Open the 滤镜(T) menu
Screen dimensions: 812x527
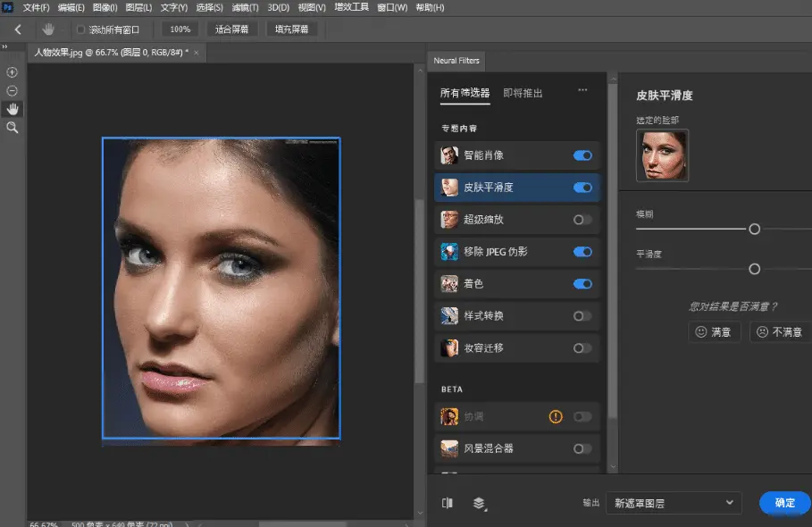tap(245, 8)
